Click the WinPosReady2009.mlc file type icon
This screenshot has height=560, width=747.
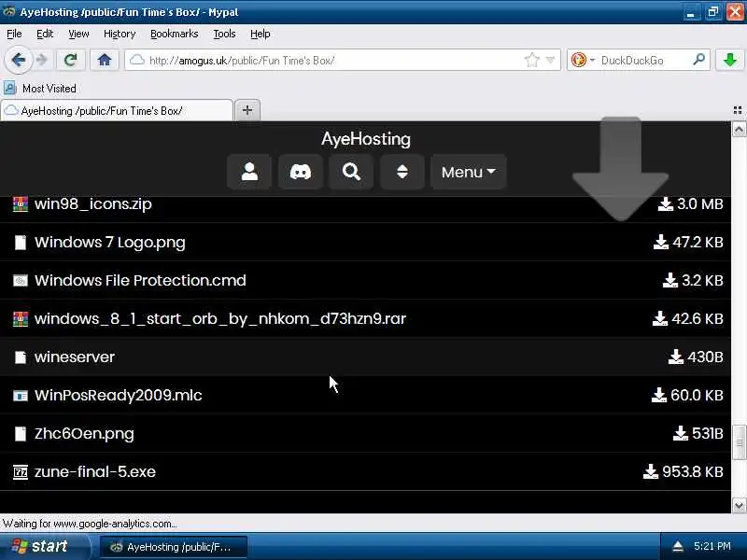pyautogui.click(x=20, y=395)
